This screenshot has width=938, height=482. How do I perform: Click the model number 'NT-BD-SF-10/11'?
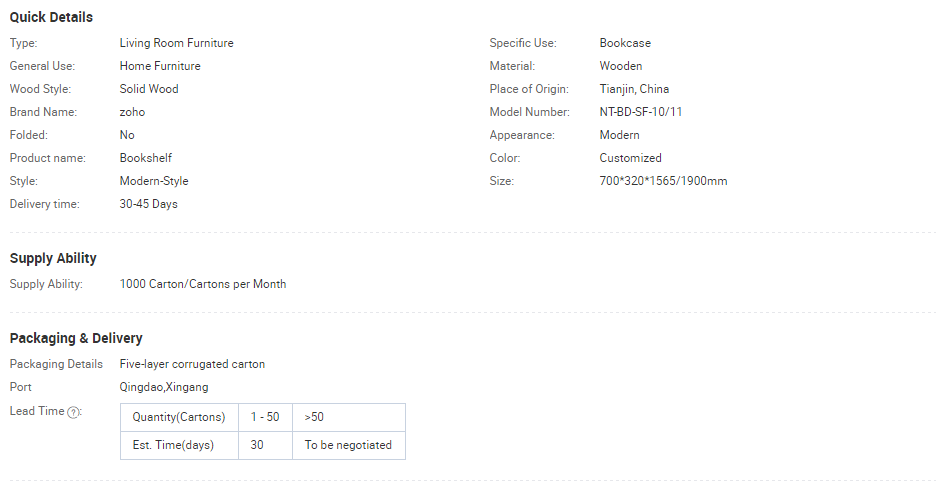pyautogui.click(x=641, y=112)
